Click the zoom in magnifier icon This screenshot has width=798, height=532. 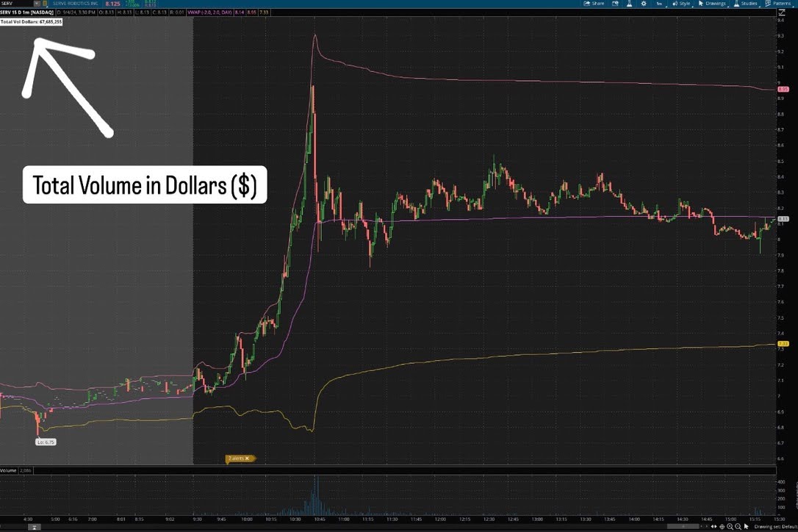pyautogui.click(x=730, y=526)
